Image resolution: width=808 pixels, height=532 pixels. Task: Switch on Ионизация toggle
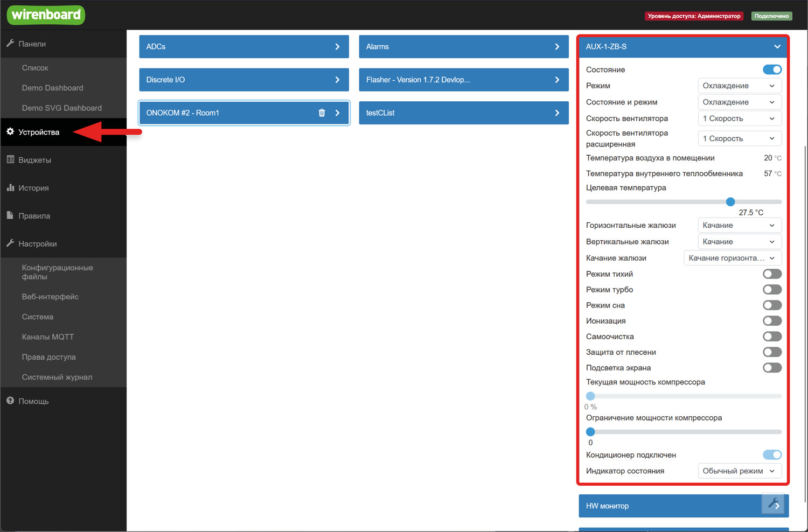772,321
